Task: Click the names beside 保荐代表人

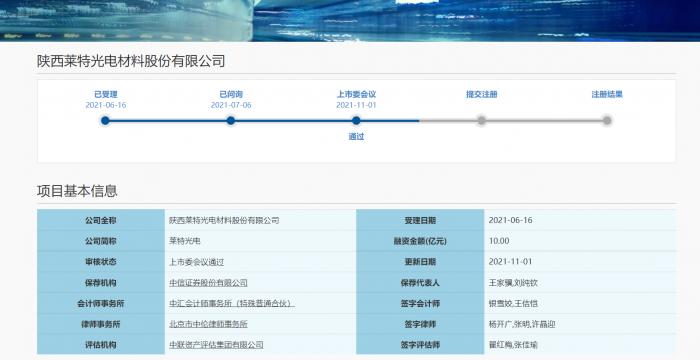Action: click(x=513, y=283)
